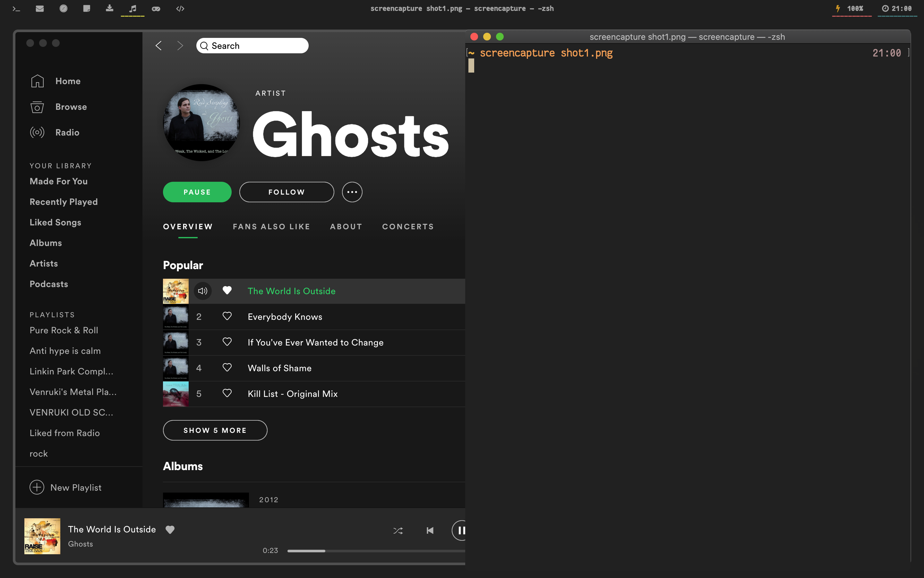Focus the Spotify Search field

(x=252, y=46)
